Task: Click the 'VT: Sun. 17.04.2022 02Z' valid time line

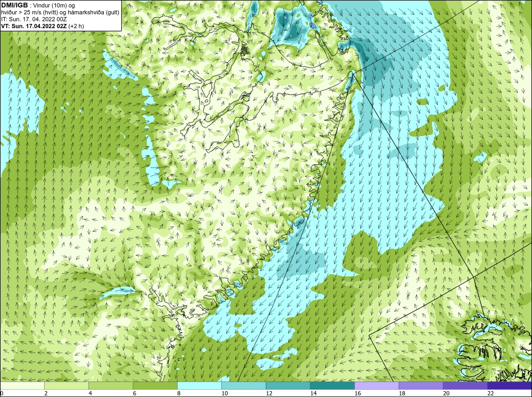Action: point(43,26)
